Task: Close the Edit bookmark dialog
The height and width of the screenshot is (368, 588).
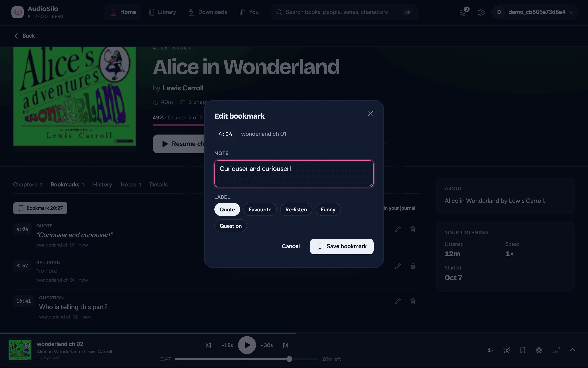Action: click(370, 114)
